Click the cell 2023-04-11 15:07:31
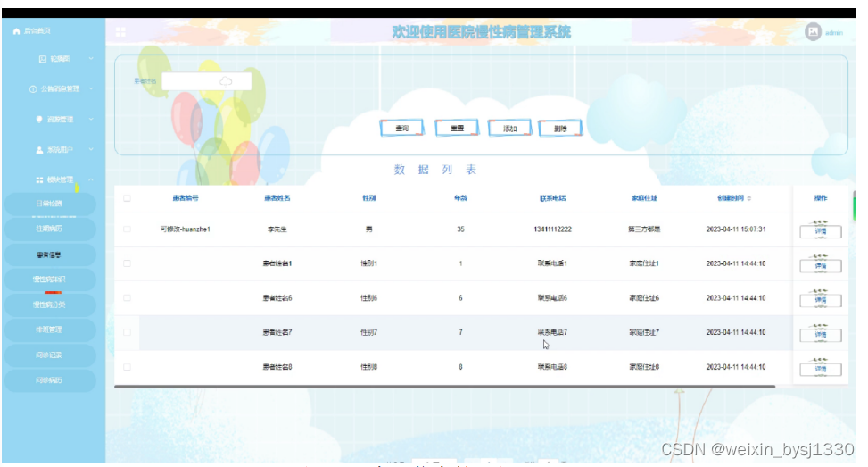The width and height of the screenshot is (868, 467). [736, 229]
